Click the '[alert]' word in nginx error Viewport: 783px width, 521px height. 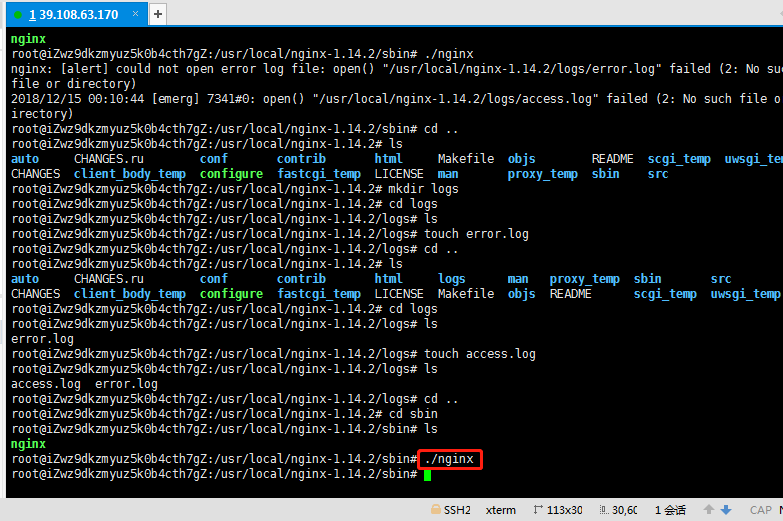tap(84, 69)
